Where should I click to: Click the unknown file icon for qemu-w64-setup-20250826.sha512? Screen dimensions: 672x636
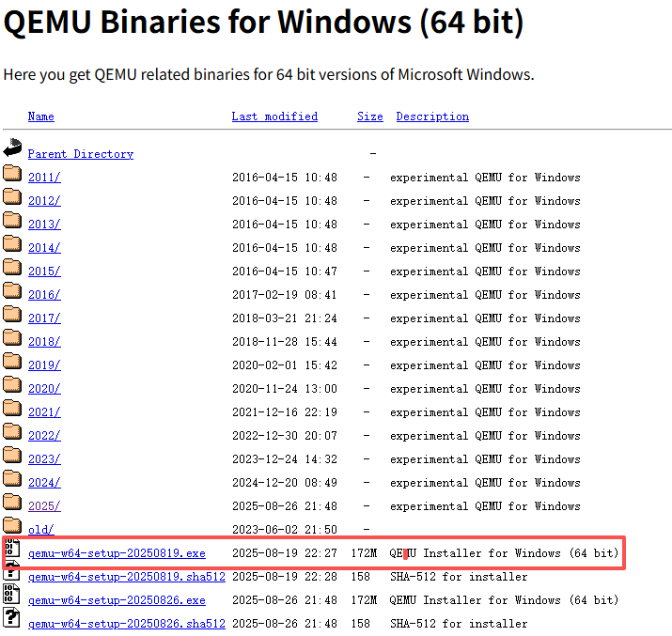pyautogui.click(x=12, y=617)
